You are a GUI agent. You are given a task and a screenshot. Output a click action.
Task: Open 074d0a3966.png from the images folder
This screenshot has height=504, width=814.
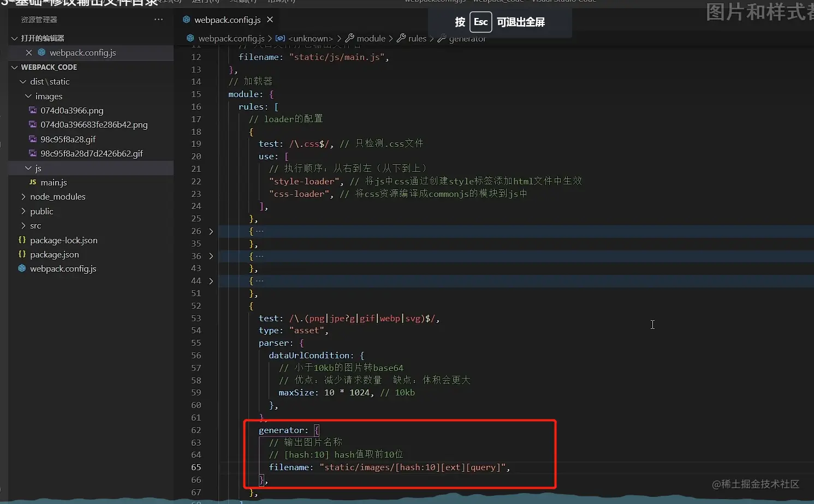(x=72, y=110)
